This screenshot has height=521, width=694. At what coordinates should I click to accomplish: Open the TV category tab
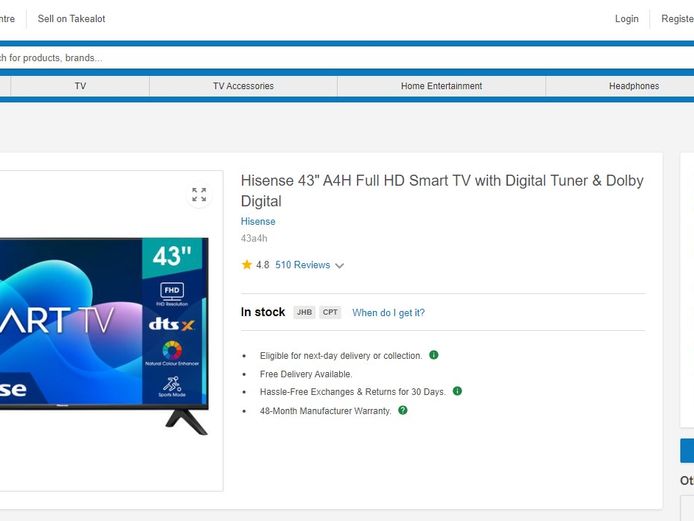click(80, 86)
